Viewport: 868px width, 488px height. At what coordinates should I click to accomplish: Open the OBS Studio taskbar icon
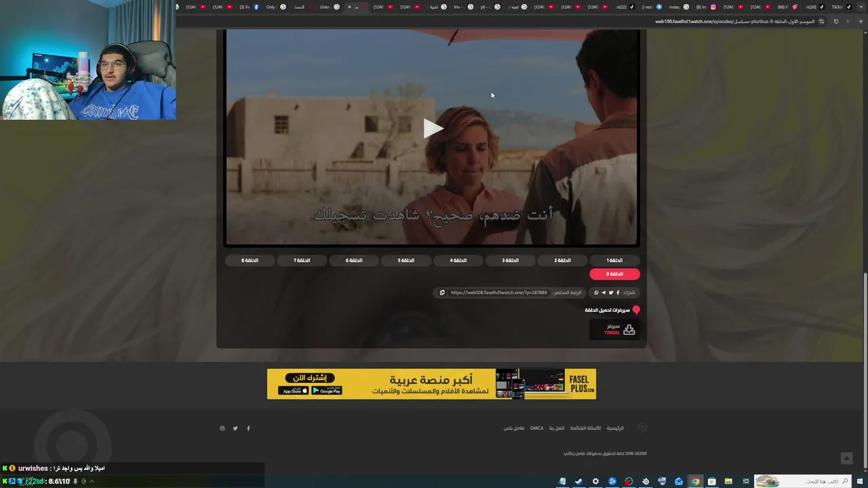tap(646, 481)
